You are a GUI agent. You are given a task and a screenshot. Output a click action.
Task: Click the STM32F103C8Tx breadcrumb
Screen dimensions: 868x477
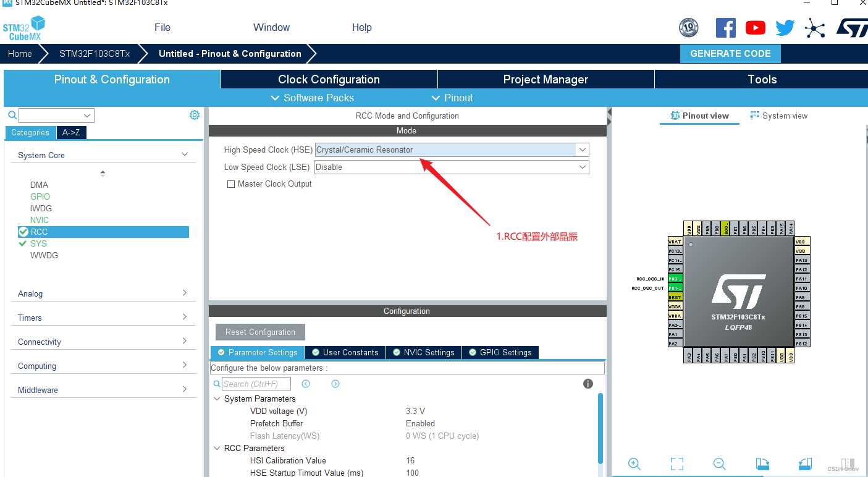[x=95, y=54]
